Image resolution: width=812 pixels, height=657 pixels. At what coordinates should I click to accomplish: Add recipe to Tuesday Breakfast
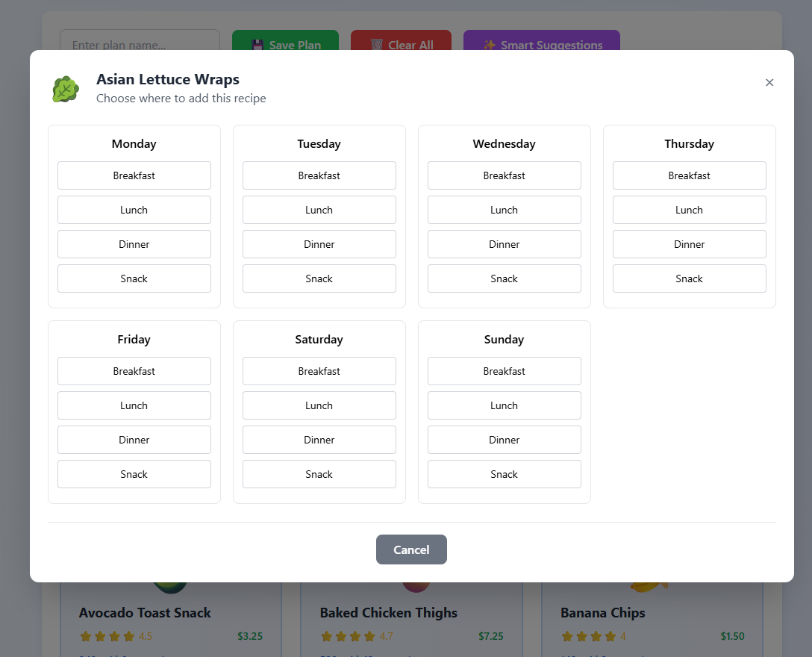pyautogui.click(x=319, y=175)
